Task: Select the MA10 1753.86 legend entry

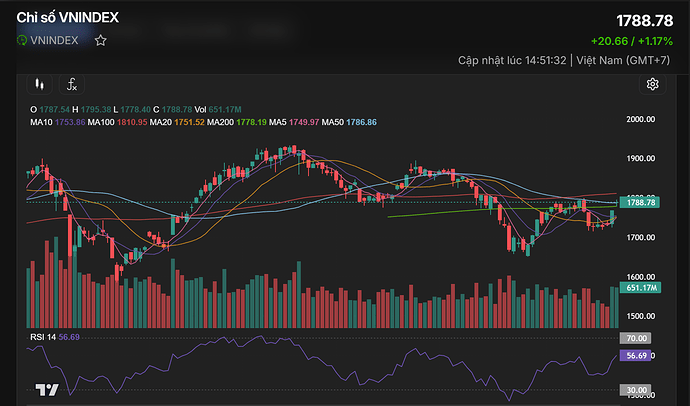Action: 58,122
